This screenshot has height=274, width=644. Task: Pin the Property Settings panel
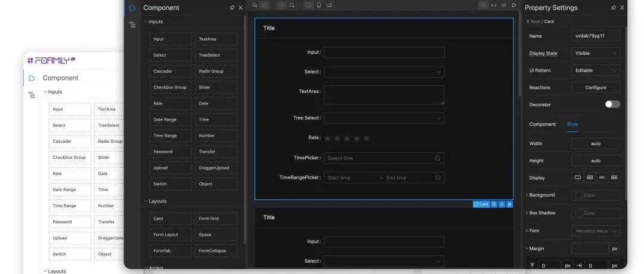pos(614,7)
